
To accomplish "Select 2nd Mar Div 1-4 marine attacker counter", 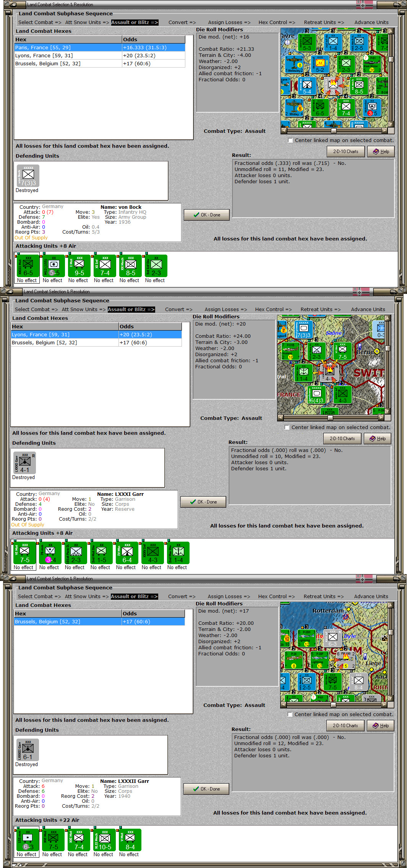I will (x=178, y=553).
